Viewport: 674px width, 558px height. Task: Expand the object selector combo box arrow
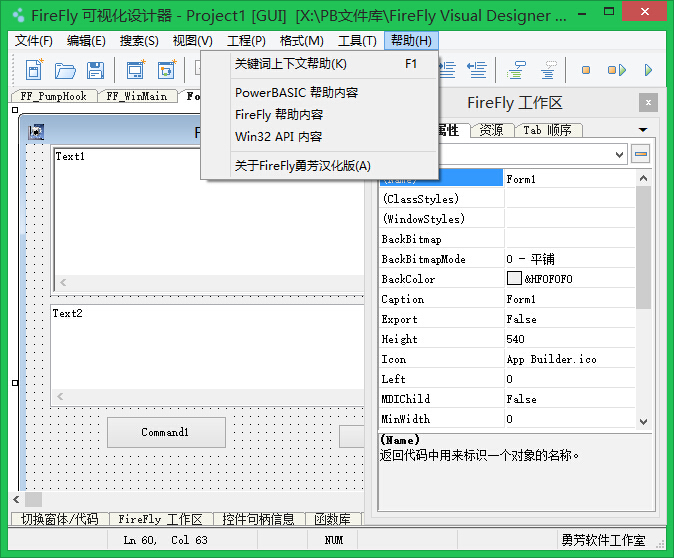point(619,154)
